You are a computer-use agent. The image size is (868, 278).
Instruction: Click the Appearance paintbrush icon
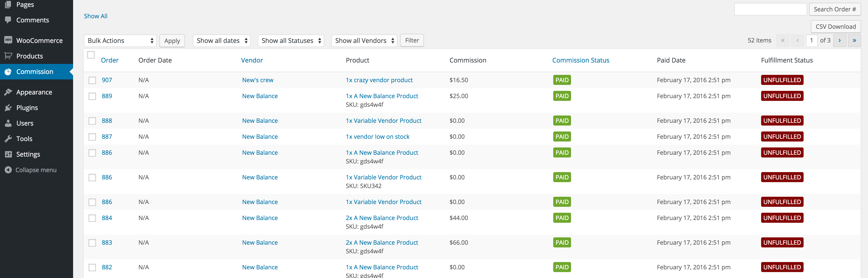tap(8, 92)
